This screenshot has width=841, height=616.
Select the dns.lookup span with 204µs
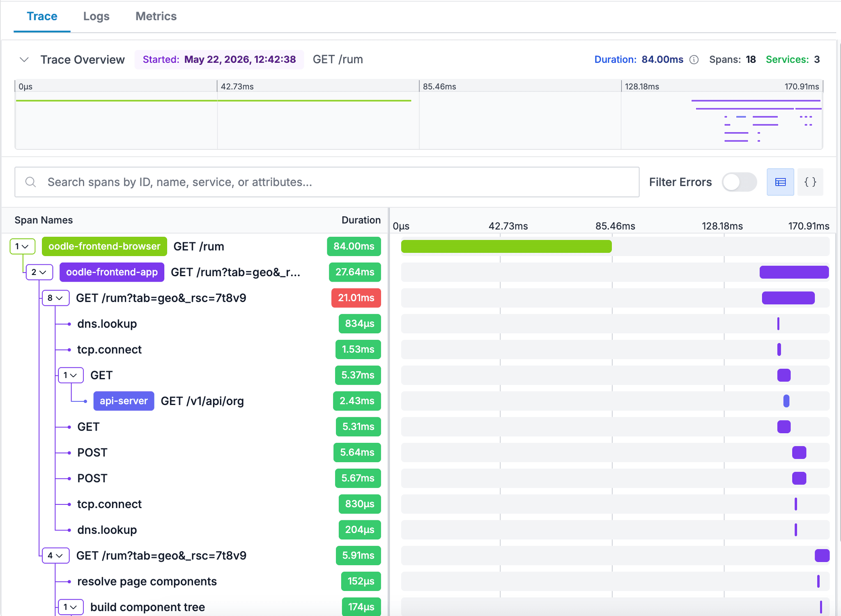(107, 530)
